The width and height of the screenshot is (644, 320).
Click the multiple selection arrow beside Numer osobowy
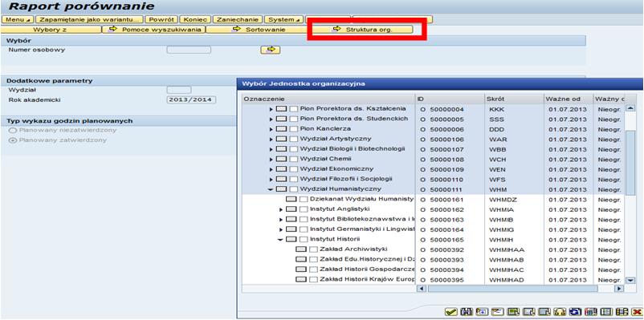tap(271, 50)
